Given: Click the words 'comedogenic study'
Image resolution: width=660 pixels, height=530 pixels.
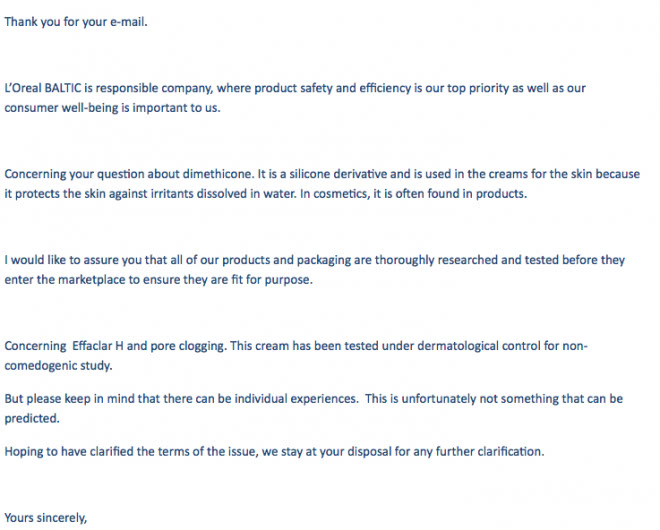Looking at the screenshot, I should click(58, 365).
